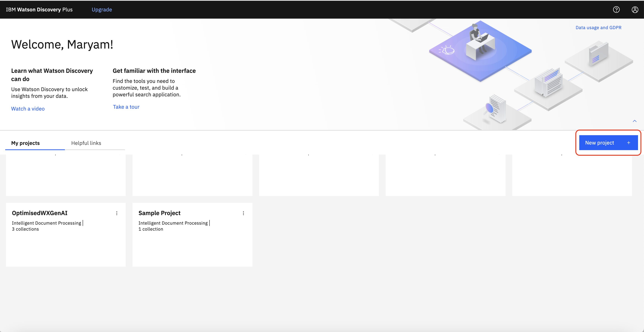The width and height of the screenshot is (644, 332).
Task: Click the New project button
Action: [608, 143]
